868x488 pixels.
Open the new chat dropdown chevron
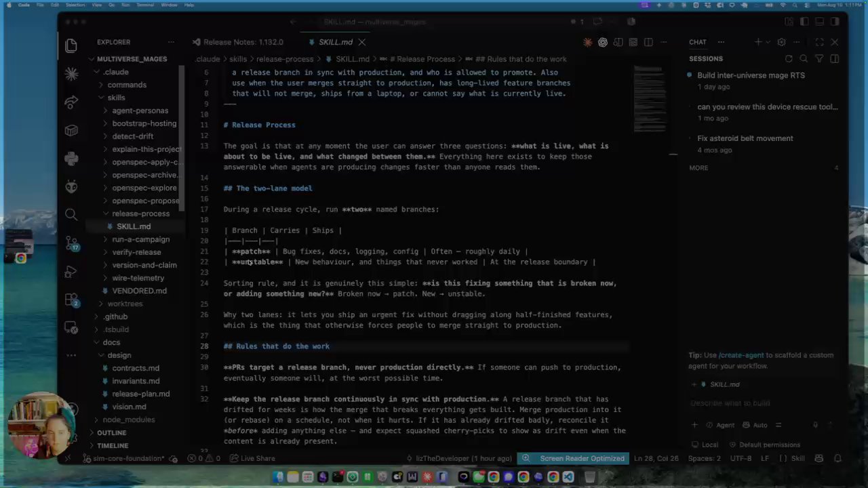click(x=768, y=42)
